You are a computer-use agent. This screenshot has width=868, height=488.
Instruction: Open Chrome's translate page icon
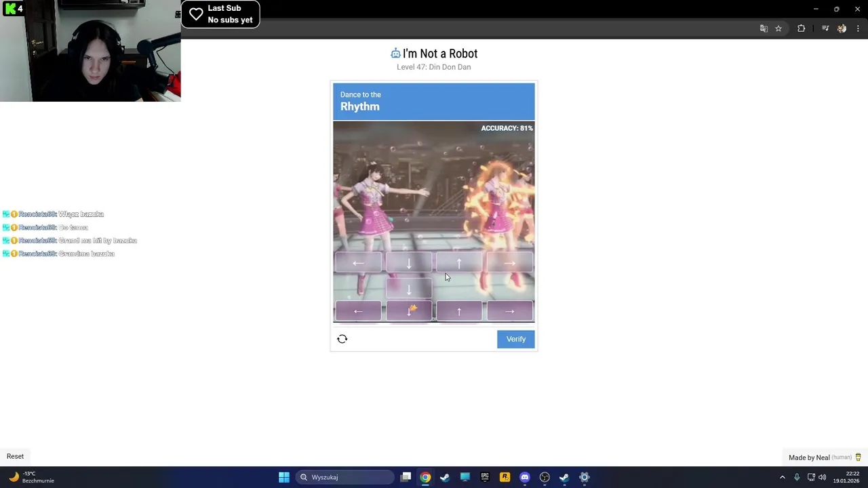coord(764,28)
